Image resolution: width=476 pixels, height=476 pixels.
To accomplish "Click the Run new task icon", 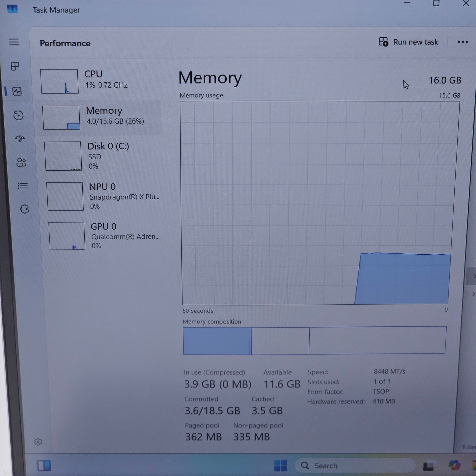I will 383,42.
